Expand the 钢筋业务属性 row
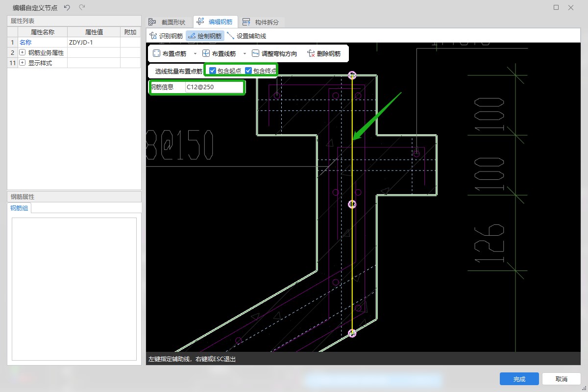This screenshot has height=392, width=588. (x=22, y=52)
